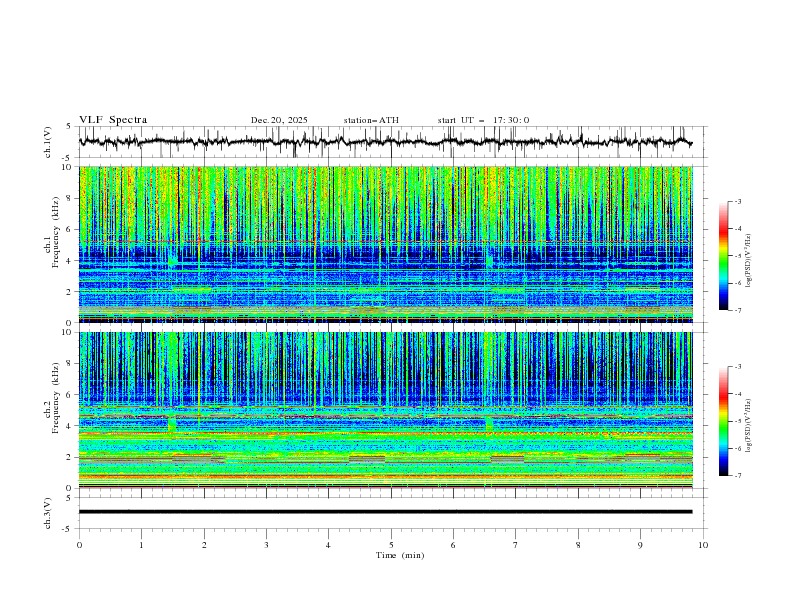Select the "ch.3(V)" axis label on bottom panel
This screenshot has width=792, height=612.
click(x=49, y=512)
